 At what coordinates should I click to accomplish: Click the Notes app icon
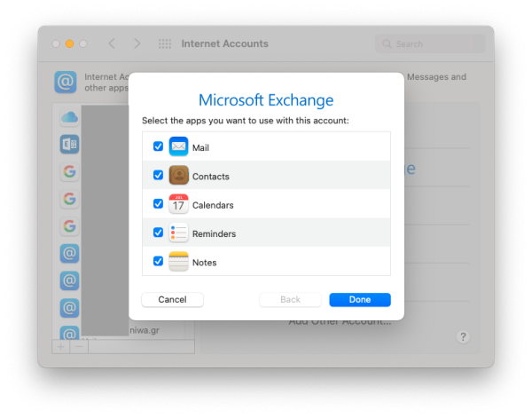(x=178, y=261)
